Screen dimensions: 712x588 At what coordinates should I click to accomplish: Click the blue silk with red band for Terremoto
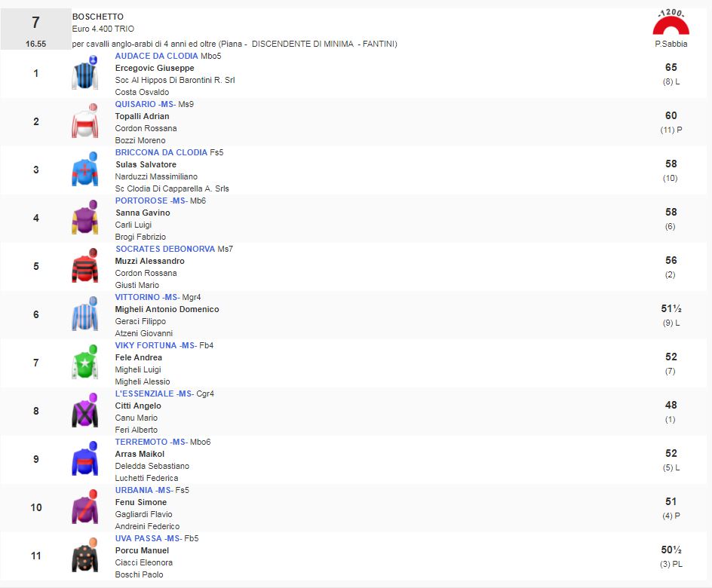(x=85, y=458)
